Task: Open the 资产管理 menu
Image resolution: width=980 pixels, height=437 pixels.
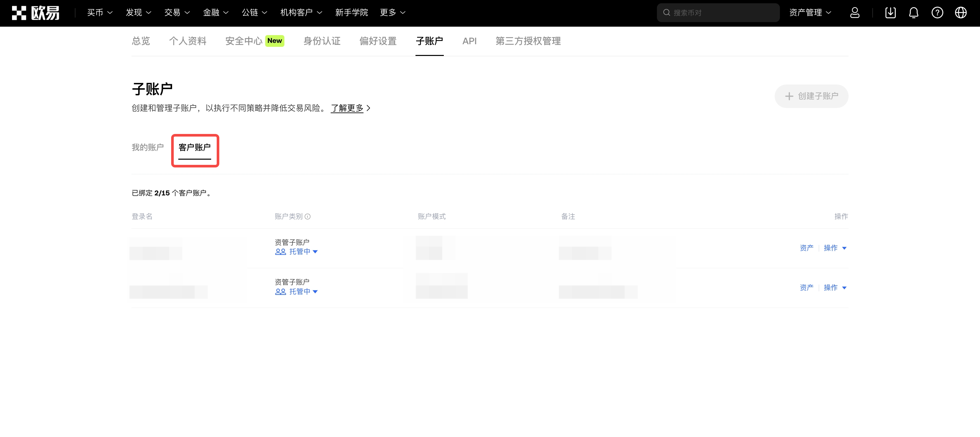Action: [x=810, y=13]
